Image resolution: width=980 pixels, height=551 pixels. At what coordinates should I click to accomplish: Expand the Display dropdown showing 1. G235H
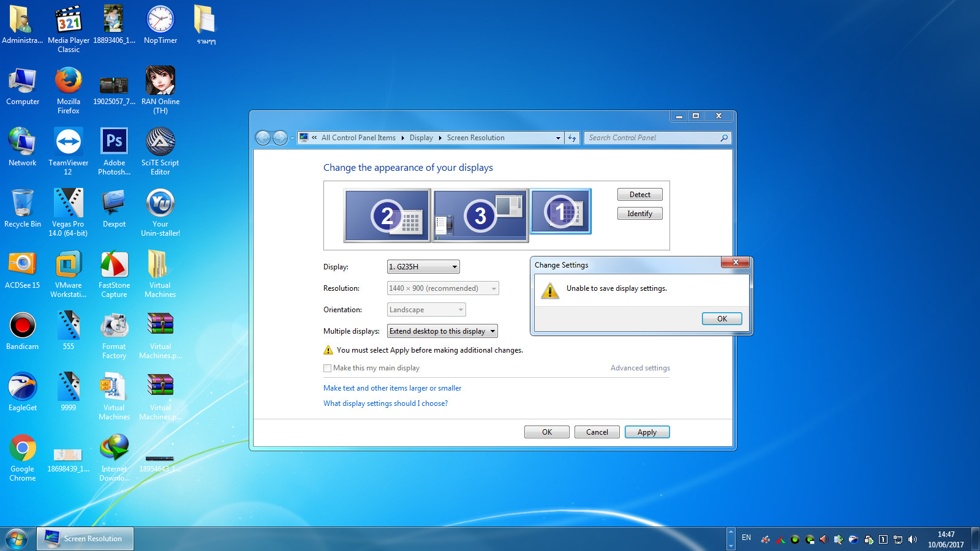tap(423, 267)
